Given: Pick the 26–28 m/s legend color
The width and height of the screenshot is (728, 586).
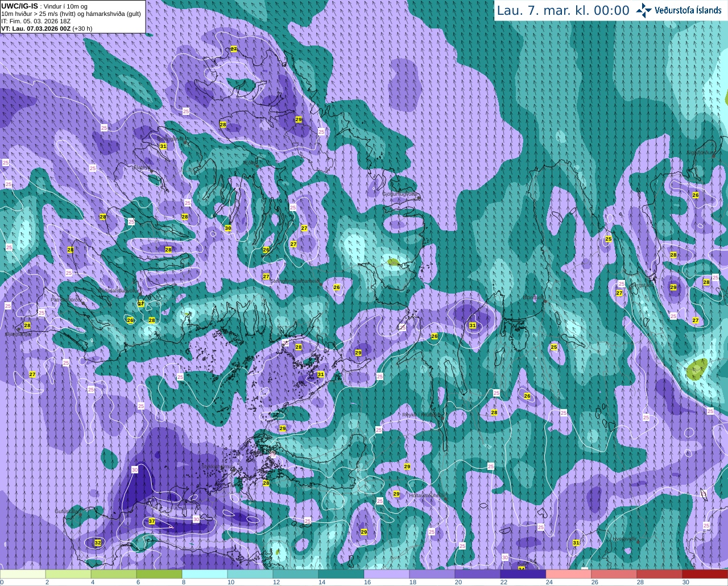Looking at the screenshot, I should click(614, 574).
